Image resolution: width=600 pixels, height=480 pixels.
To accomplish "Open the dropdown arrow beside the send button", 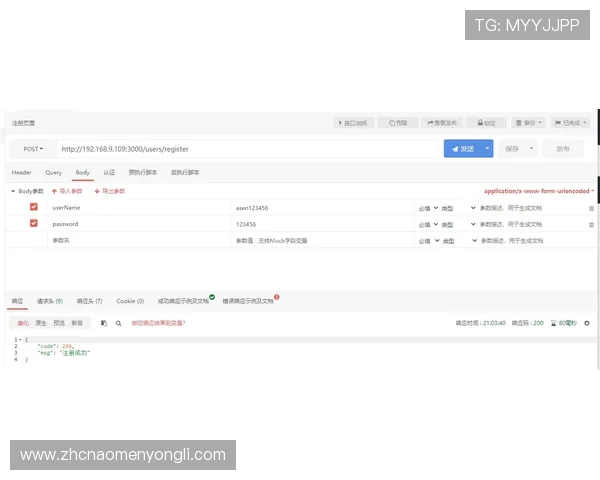I will (x=487, y=148).
